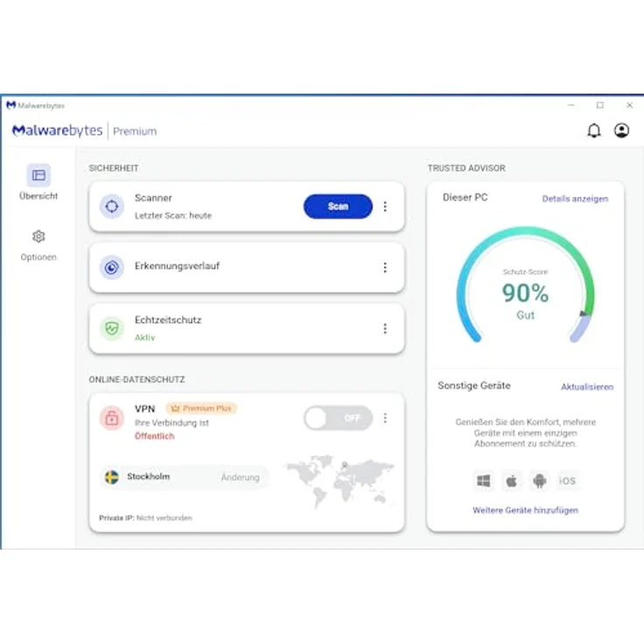Switch to the Optionen tab label
This screenshot has height=644, width=644.
(x=38, y=257)
